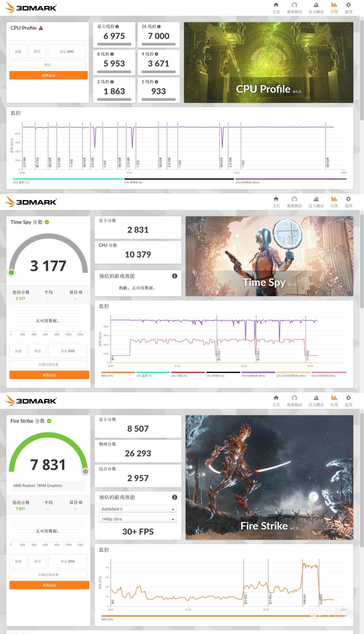
Task: Click info icon of Fire Strike 预估的游戏效能
Action: click(x=175, y=497)
